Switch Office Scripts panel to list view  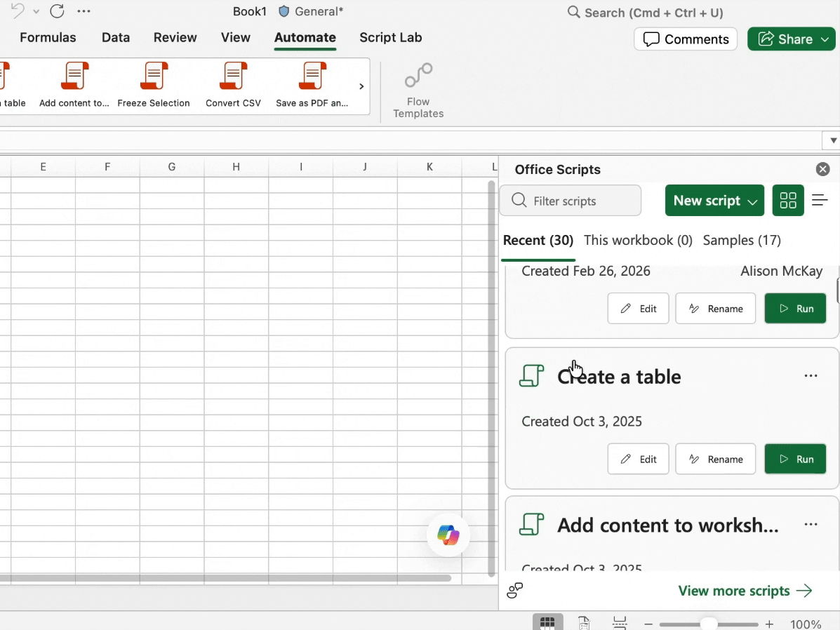click(820, 200)
